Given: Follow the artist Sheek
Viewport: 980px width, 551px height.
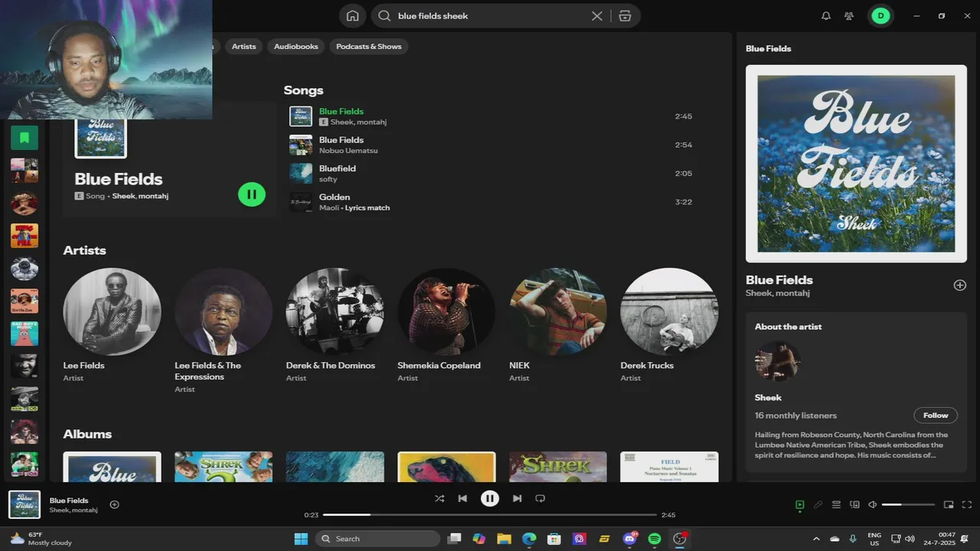Looking at the screenshot, I should pyautogui.click(x=936, y=416).
